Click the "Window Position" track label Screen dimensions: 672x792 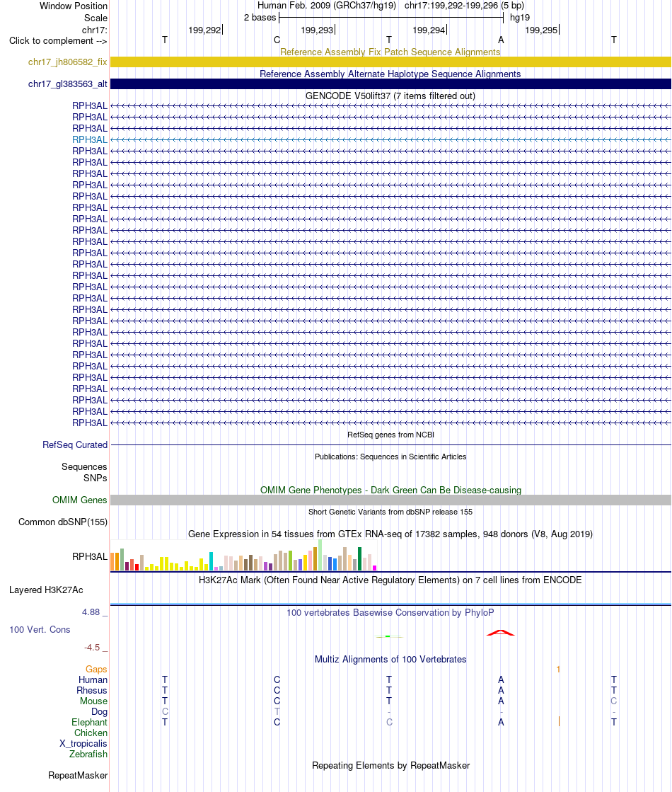73,6
